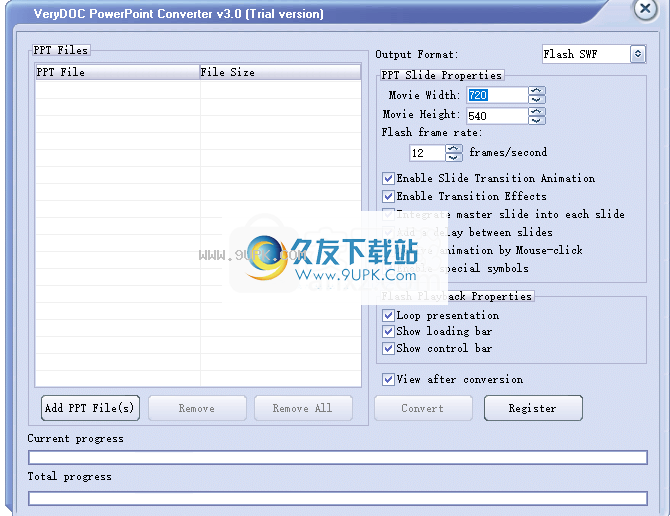The image size is (670, 516).
Task: Toggle Show control bar checkbox
Action: [x=388, y=348]
